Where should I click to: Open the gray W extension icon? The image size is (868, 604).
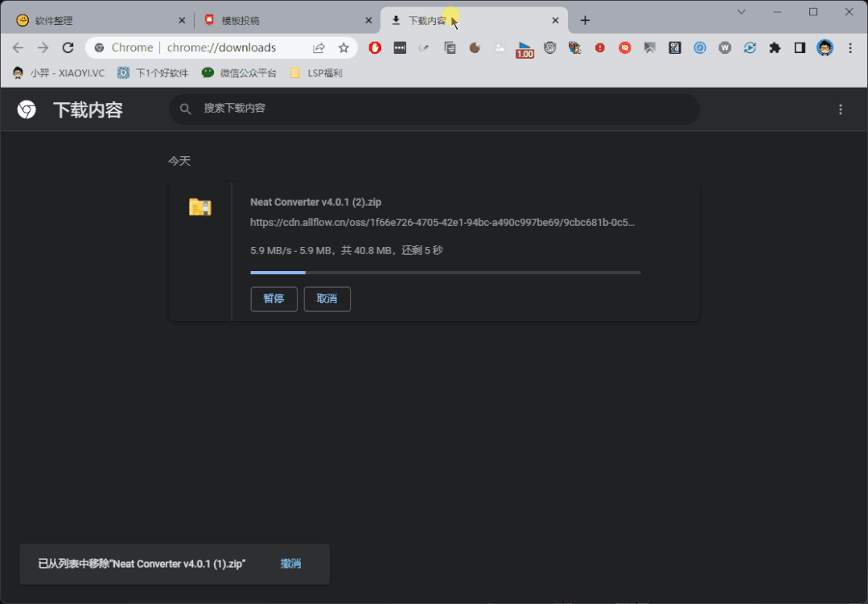pos(725,47)
